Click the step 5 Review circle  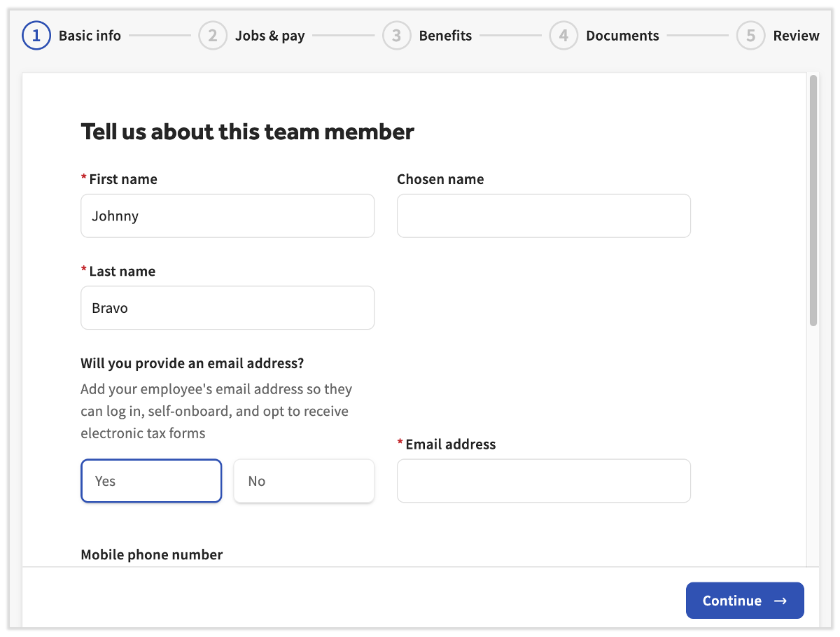(x=750, y=36)
